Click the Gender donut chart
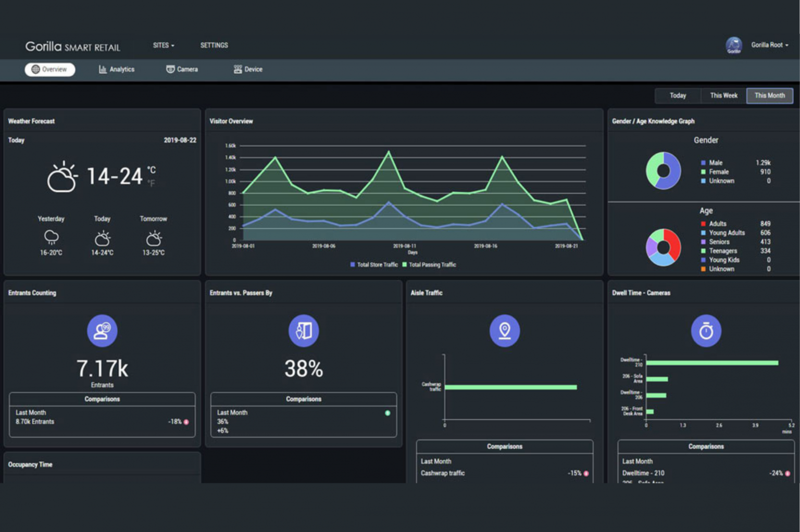800x532 pixels. click(662, 171)
